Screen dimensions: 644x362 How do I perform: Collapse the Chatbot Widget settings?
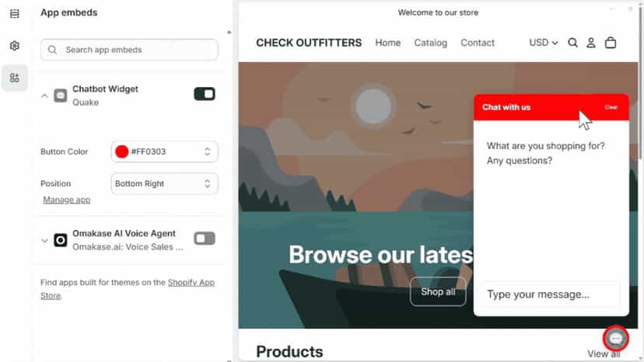44,96
